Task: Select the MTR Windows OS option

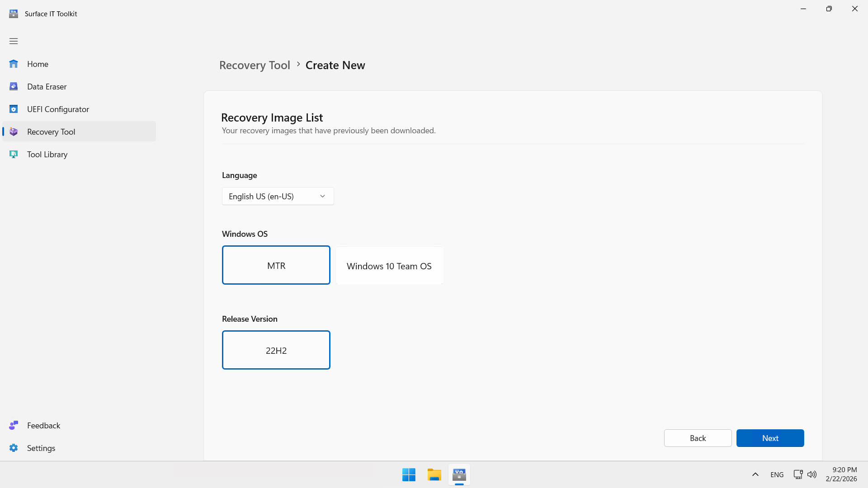Action: [x=276, y=265]
